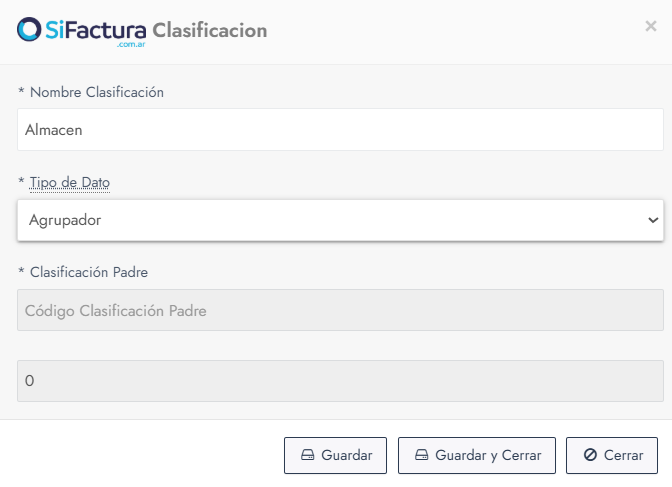Screen dimensions: 672x487
Task: Click the Código Clasificación Padre field
Action: coord(340,310)
